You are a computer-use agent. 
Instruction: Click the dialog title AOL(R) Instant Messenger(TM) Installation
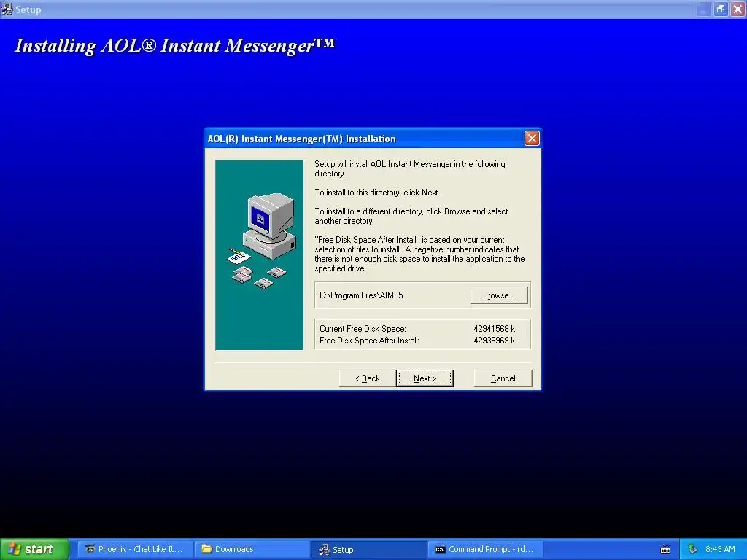click(x=301, y=139)
